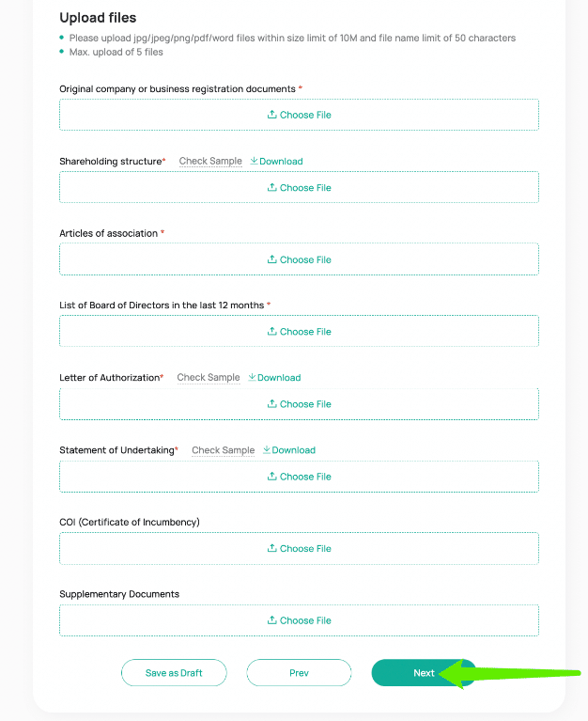This screenshot has height=721, width=588.
Task: Choose File for COI Certificate of Incumbency
Action: pyautogui.click(x=299, y=548)
